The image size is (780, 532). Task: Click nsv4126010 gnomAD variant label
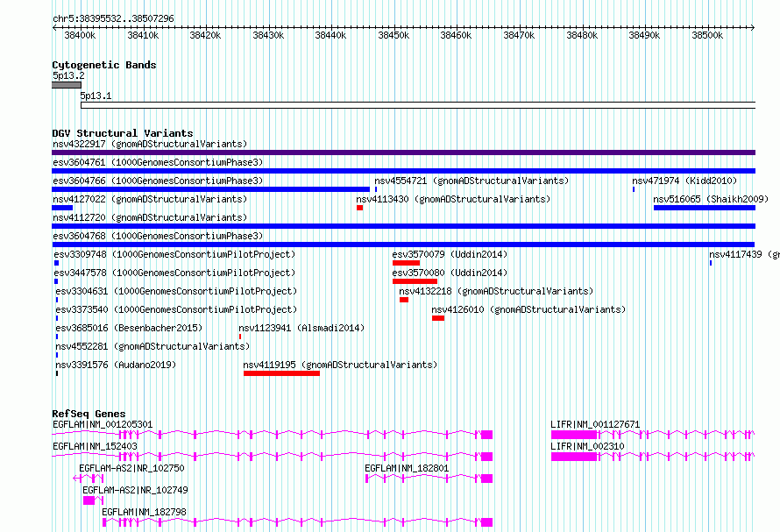pyautogui.click(x=528, y=309)
